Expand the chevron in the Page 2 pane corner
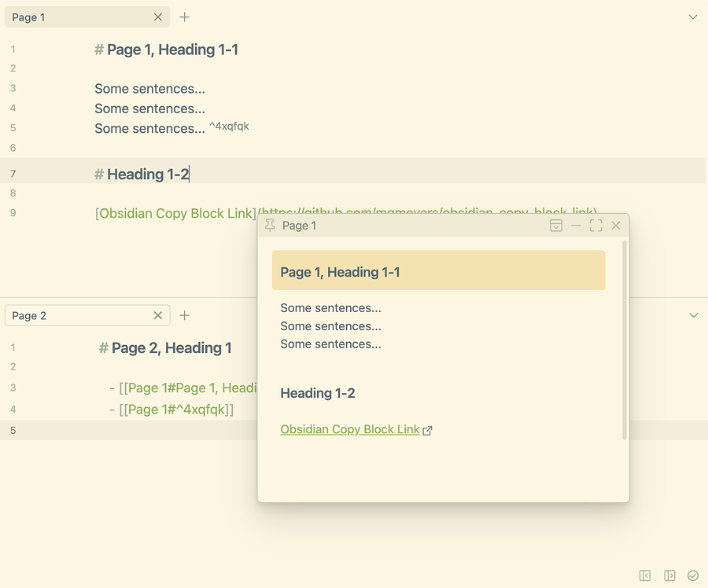Screen dimensions: 708x588 click(x=694, y=314)
